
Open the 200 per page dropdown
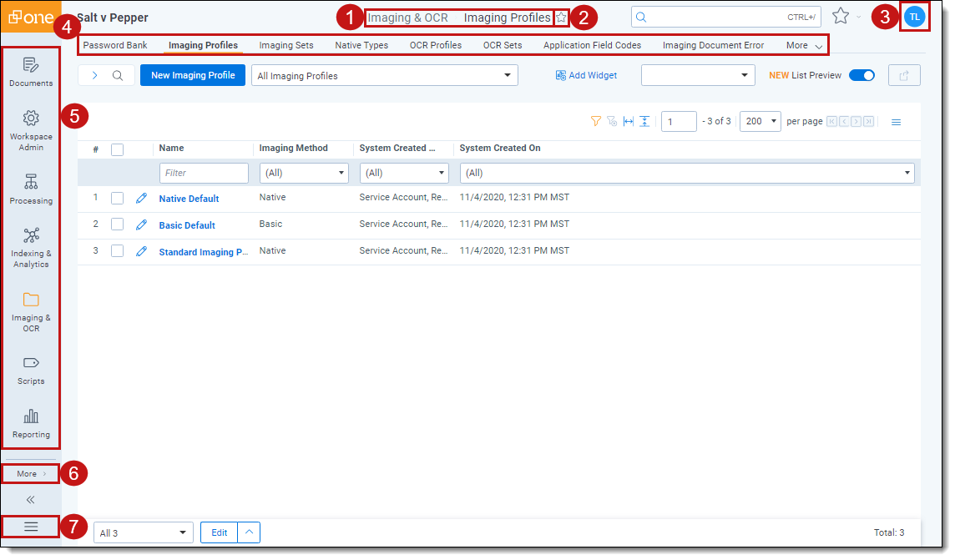(x=760, y=121)
